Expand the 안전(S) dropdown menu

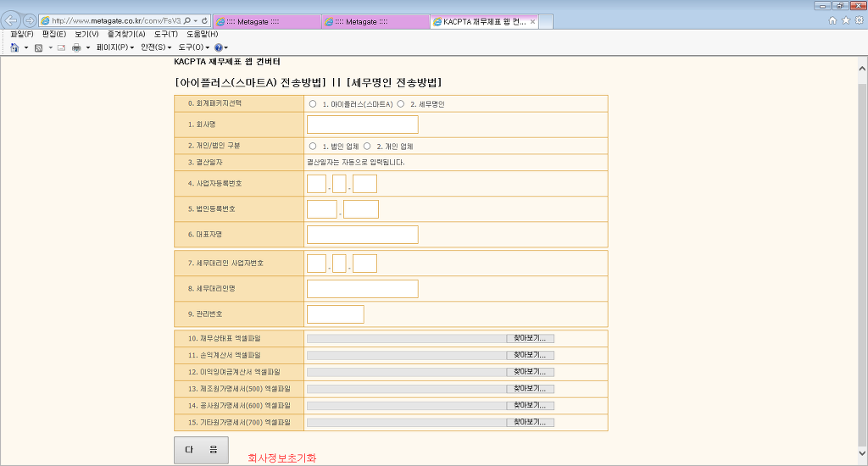pos(156,47)
